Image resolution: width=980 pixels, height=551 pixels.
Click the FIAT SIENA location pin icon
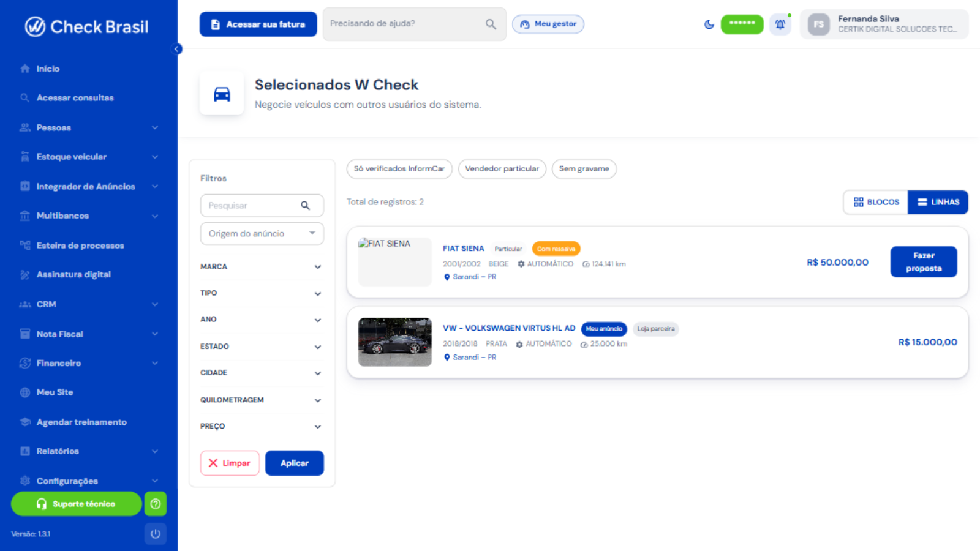(447, 277)
